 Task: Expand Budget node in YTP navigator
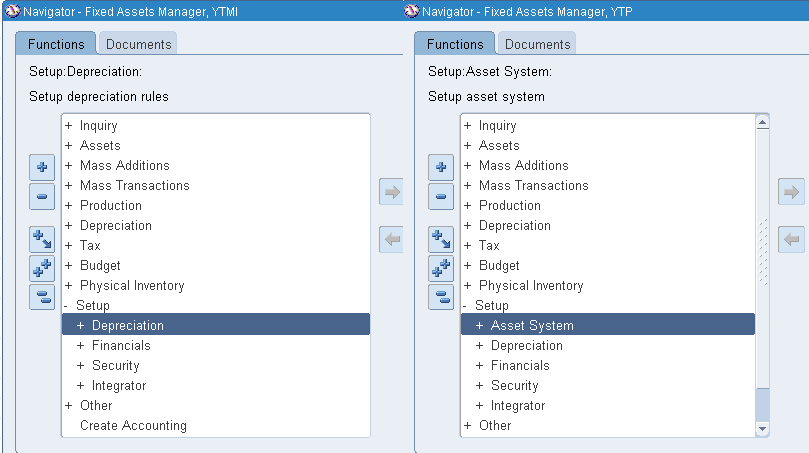(x=467, y=266)
